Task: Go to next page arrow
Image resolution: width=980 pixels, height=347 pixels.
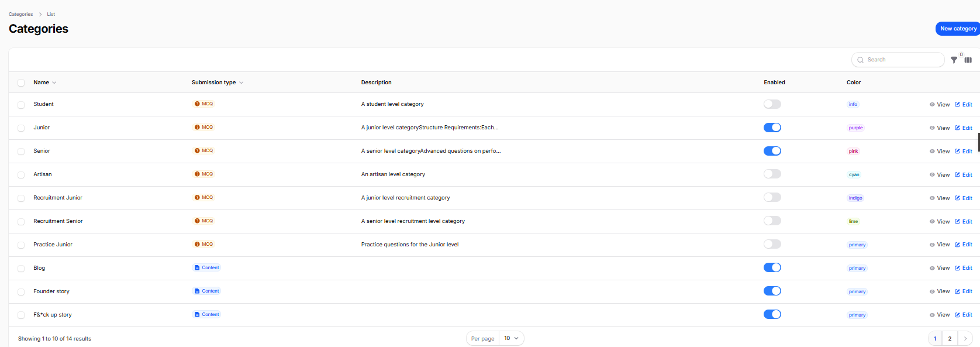Action: click(965, 339)
